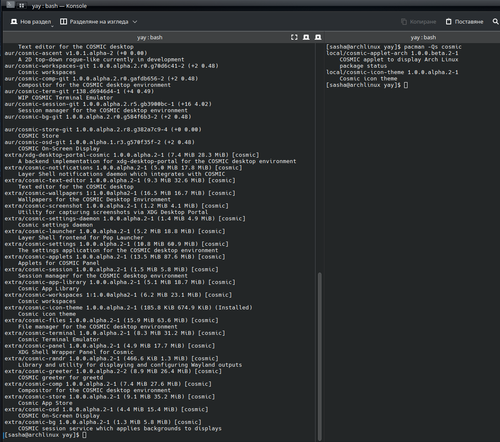Focus the right pane 'yay : bash' header

tap(423, 37)
